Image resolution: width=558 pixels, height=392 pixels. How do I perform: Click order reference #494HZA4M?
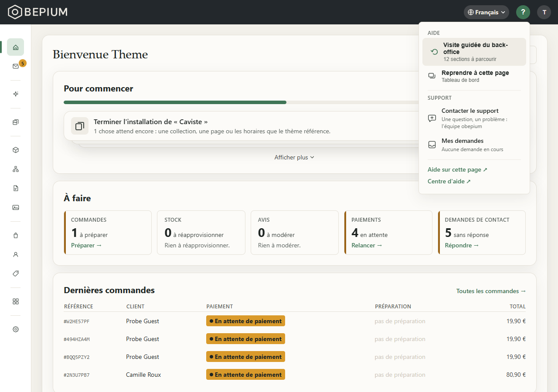click(77, 339)
